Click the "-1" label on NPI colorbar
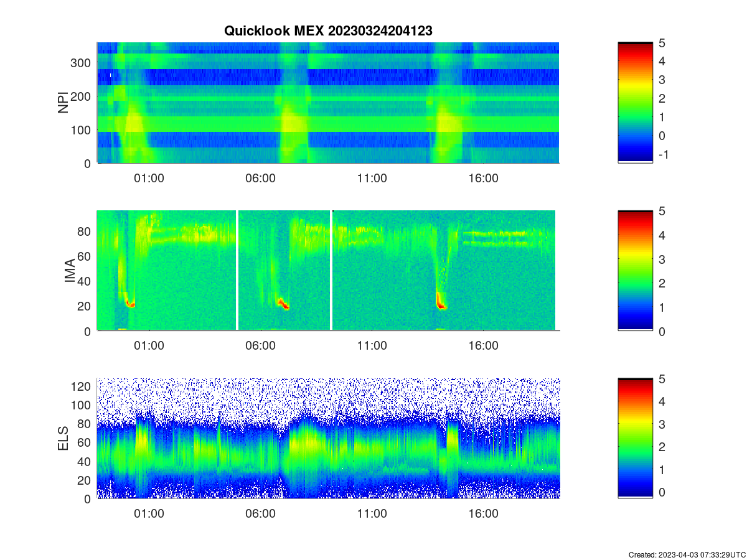Viewport: 747px width, 560px height. (x=663, y=154)
